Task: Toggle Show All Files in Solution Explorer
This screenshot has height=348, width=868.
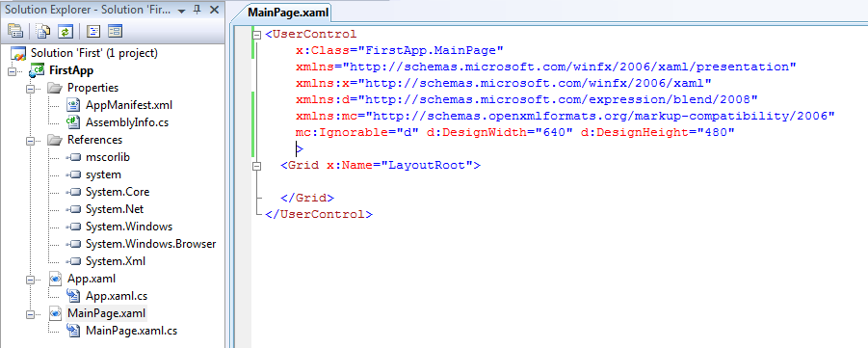Action: (x=43, y=31)
